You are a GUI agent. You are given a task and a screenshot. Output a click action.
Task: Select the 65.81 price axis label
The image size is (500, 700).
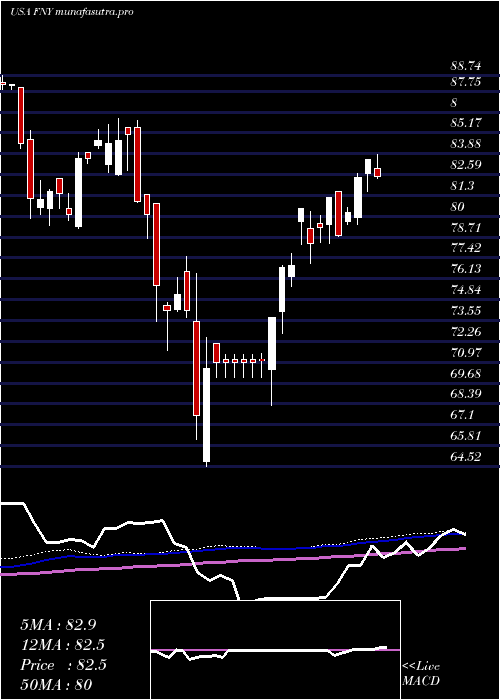(x=466, y=436)
